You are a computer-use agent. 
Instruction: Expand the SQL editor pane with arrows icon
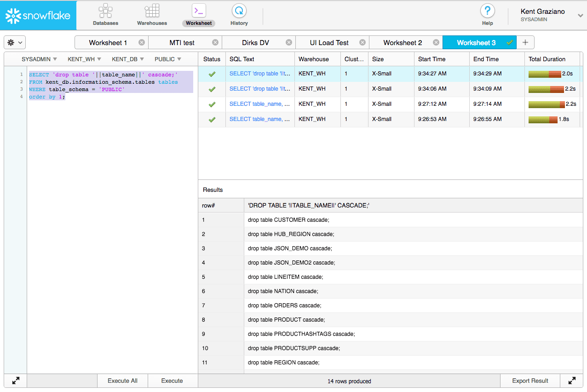point(16,380)
